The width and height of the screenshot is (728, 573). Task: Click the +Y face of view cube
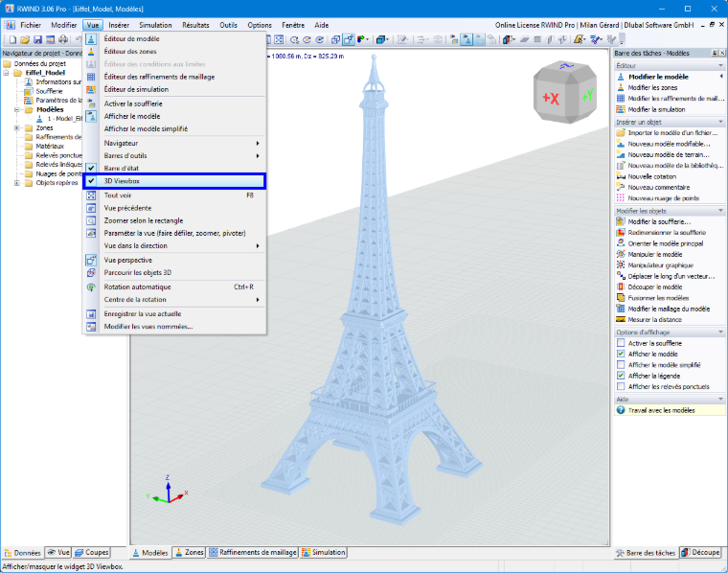point(587,96)
